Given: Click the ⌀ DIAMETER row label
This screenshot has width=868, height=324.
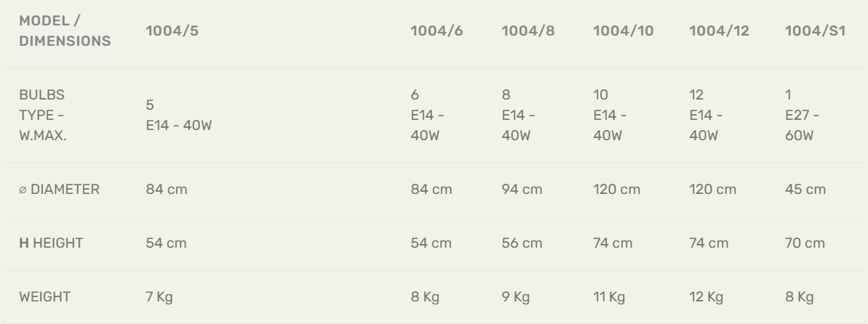Looking at the screenshot, I should pos(59,190).
